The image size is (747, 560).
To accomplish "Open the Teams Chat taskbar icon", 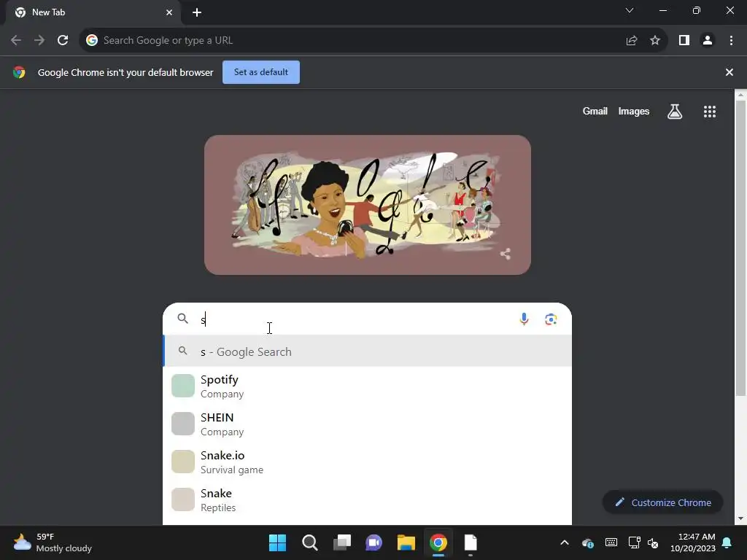I will coord(374,542).
